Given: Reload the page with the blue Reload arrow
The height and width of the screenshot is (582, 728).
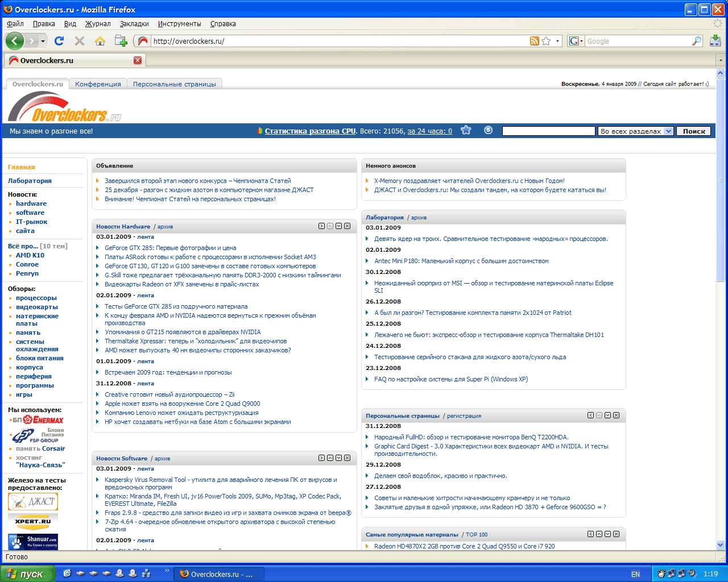Looking at the screenshot, I should click(x=59, y=41).
